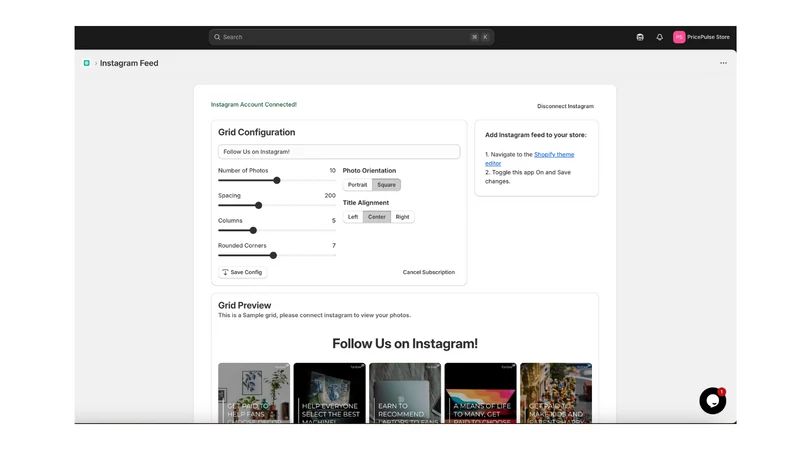Image resolution: width=800 pixels, height=450 pixels.
Task: Select Square photo orientation
Action: click(386, 185)
